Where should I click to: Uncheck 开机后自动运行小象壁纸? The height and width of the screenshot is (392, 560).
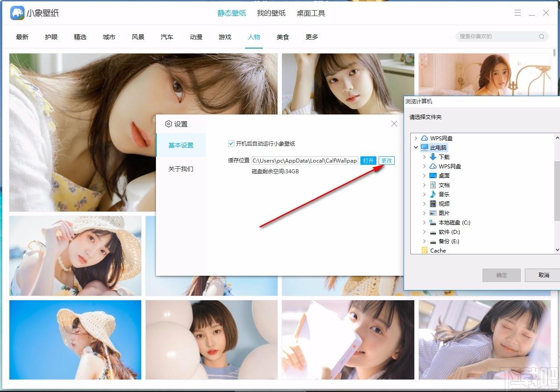231,143
